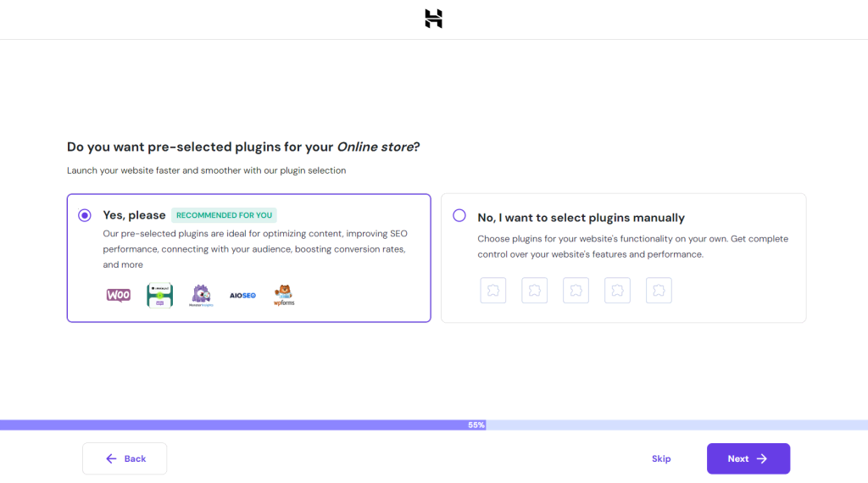Click the 'Choose plugins for your website's functionality' description
The width and height of the screenshot is (868, 483).
[632, 247]
